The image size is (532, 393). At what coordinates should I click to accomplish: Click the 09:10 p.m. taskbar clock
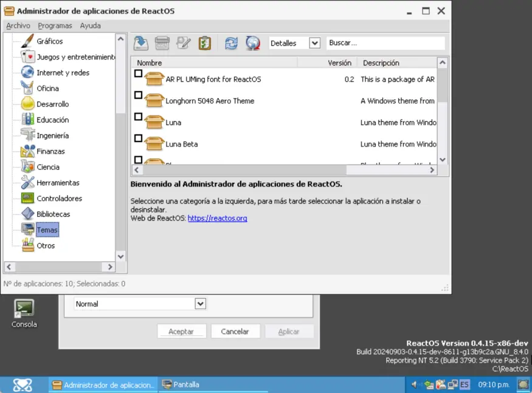(x=494, y=384)
